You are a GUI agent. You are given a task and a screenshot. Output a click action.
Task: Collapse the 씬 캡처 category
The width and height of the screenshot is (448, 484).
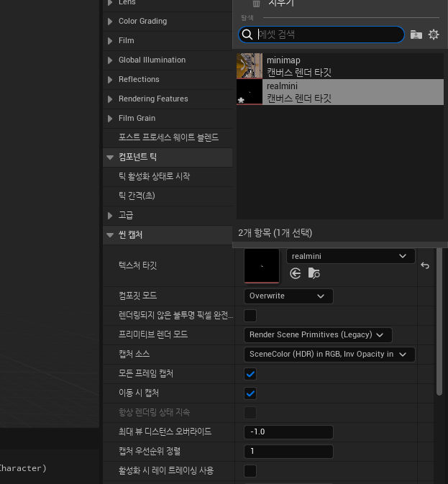[x=110, y=235]
